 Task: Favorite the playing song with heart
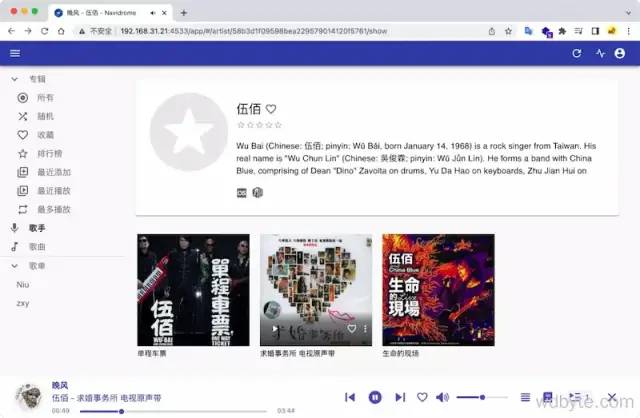[x=422, y=397]
